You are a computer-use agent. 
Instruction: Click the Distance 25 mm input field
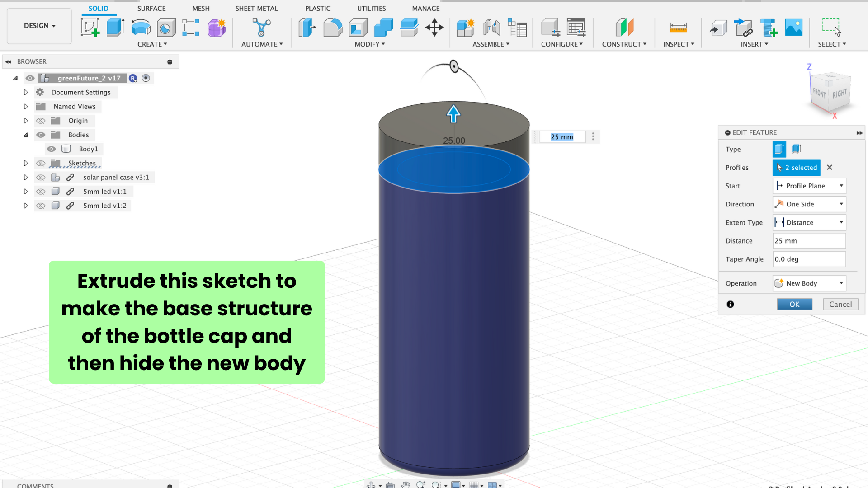809,241
